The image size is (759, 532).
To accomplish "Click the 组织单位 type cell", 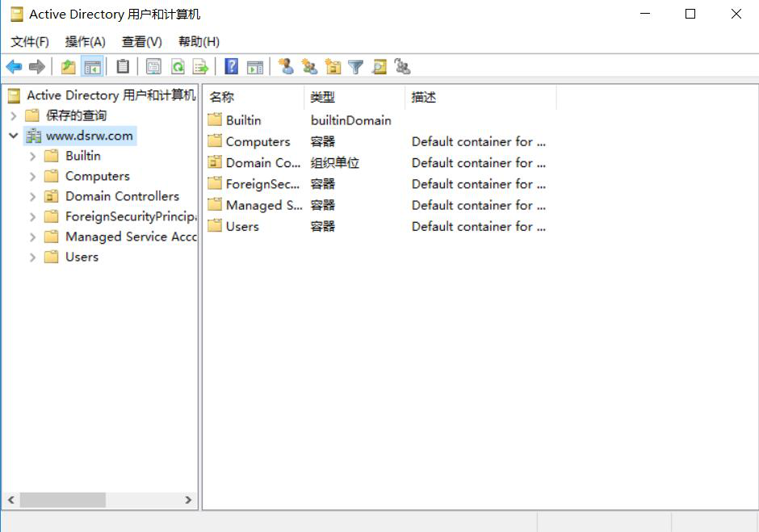I will click(335, 162).
